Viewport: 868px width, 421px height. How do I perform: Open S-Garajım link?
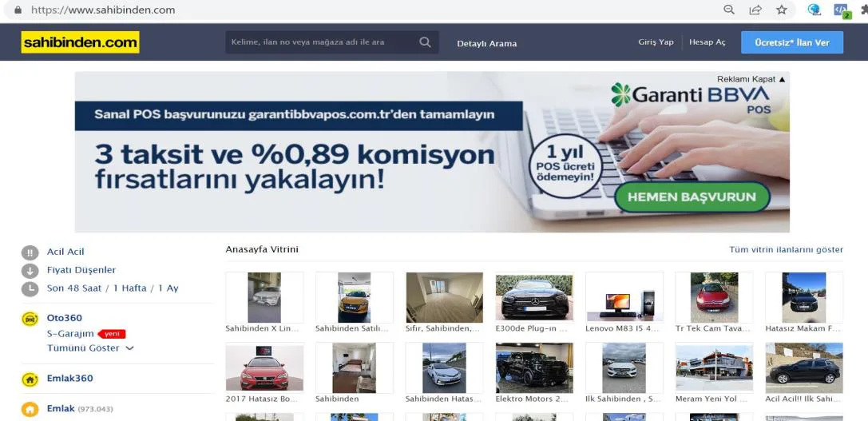coord(70,333)
